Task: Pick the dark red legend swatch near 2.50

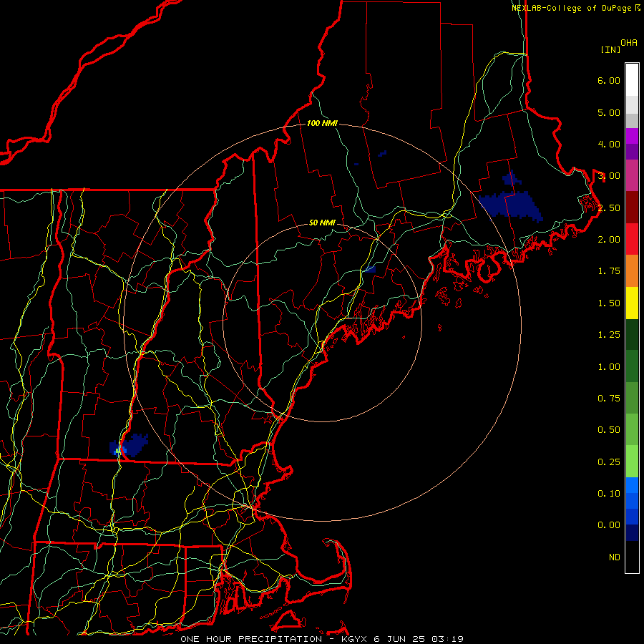Action: tap(632, 208)
